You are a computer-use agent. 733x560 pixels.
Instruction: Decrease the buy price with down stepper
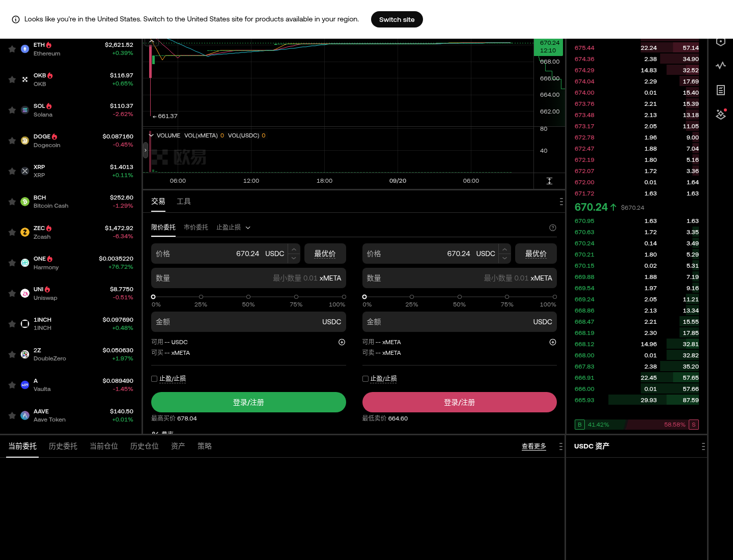[294, 259]
